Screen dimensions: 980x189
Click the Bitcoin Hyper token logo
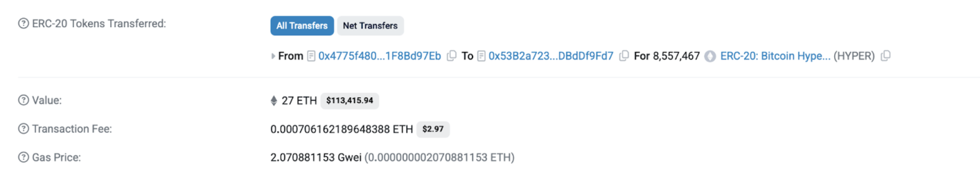(x=710, y=56)
